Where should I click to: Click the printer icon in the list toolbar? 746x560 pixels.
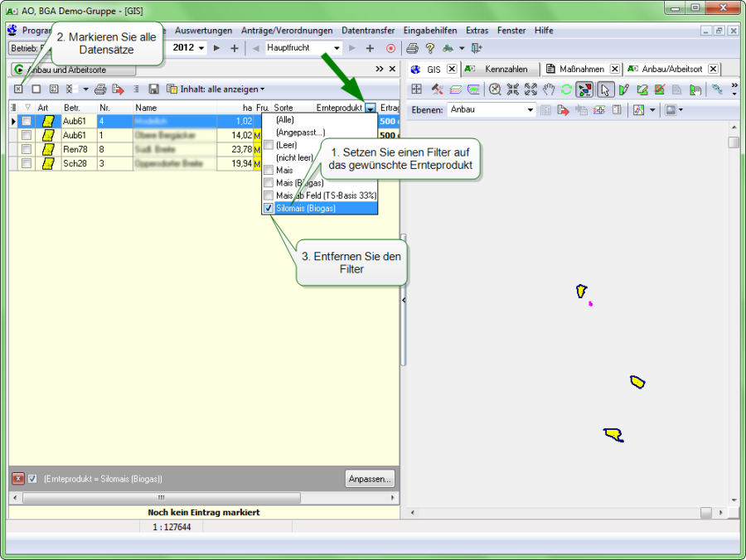pyautogui.click(x=99, y=89)
